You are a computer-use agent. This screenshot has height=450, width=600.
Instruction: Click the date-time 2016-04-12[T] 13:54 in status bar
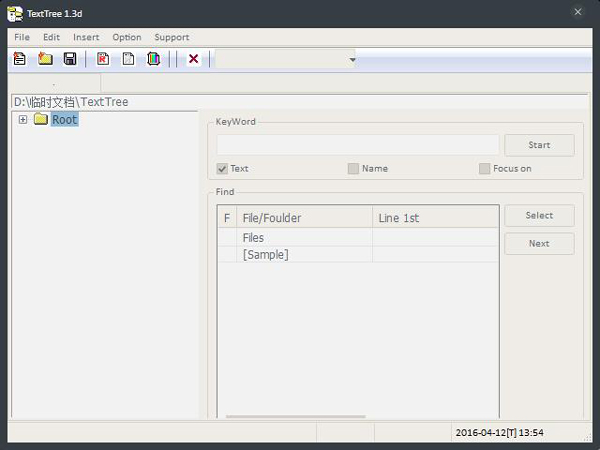(499, 432)
